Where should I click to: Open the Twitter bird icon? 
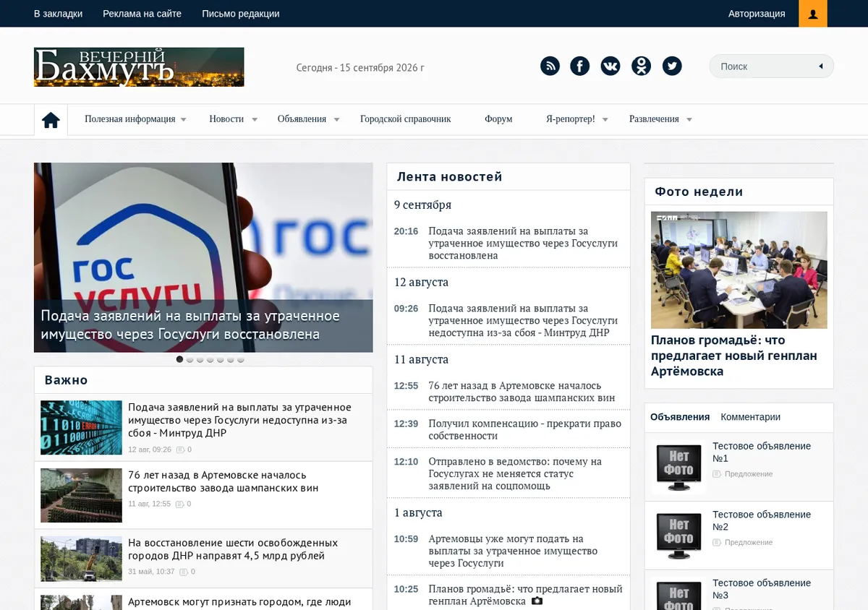(x=672, y=66)
